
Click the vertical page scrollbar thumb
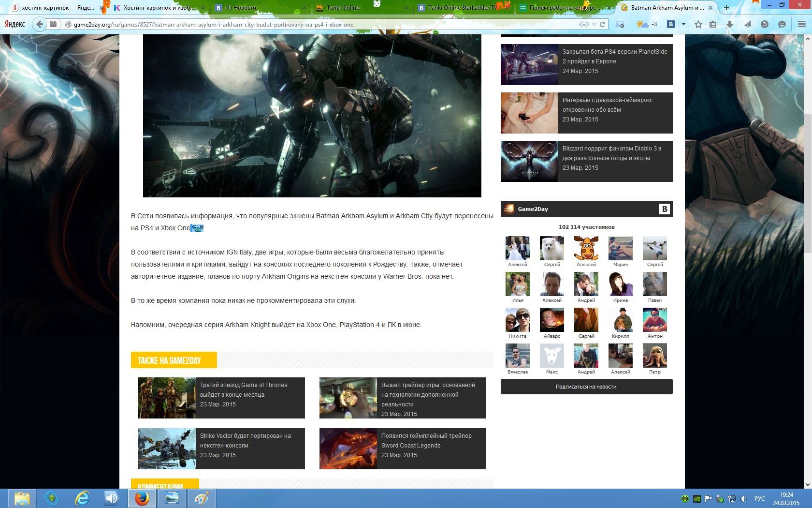808,182
